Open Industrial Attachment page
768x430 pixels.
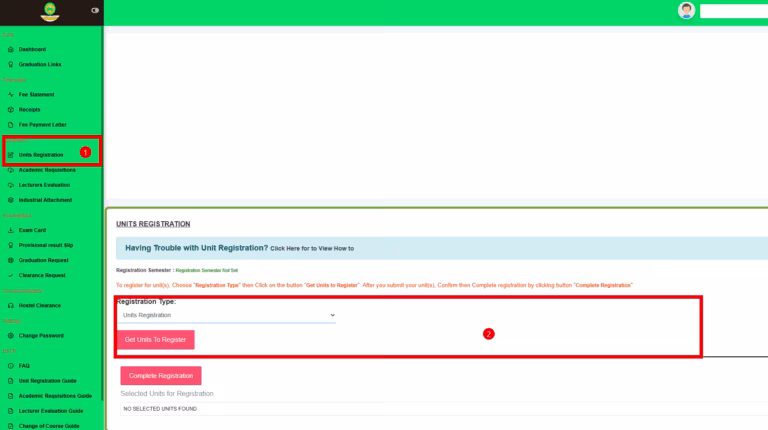click(45, 200)
